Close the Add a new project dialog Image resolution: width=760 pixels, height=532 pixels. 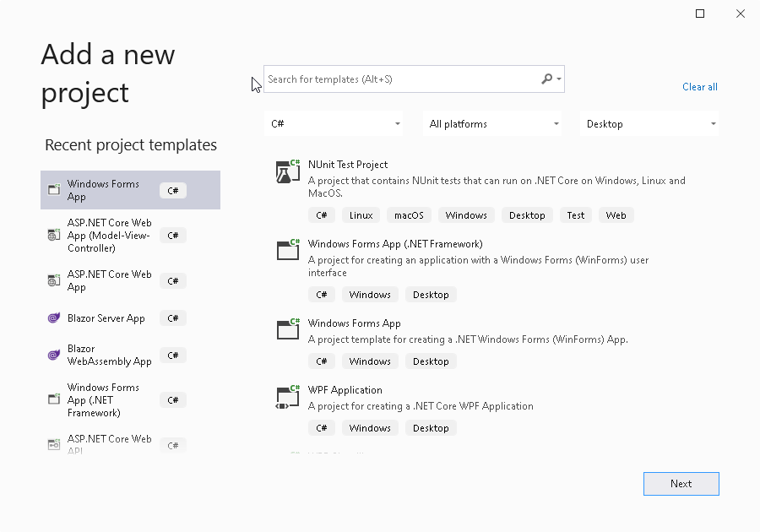(x=740, y=14)
